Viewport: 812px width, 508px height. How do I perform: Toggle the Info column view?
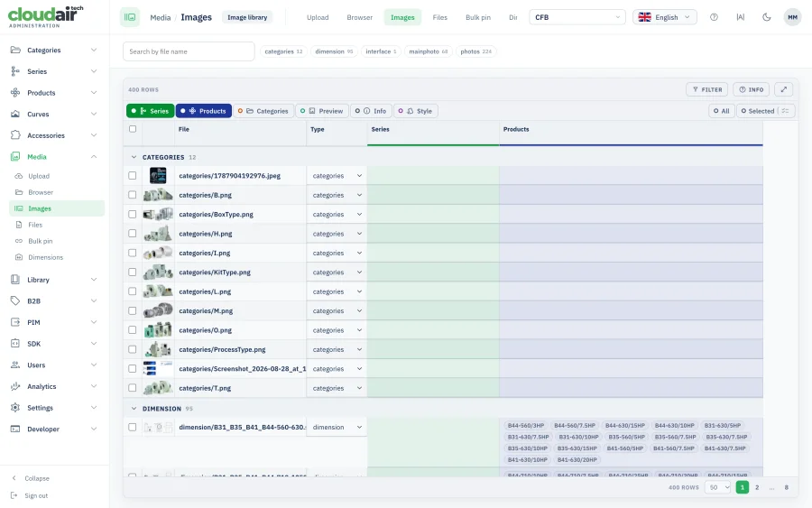(x=371, y=111)
